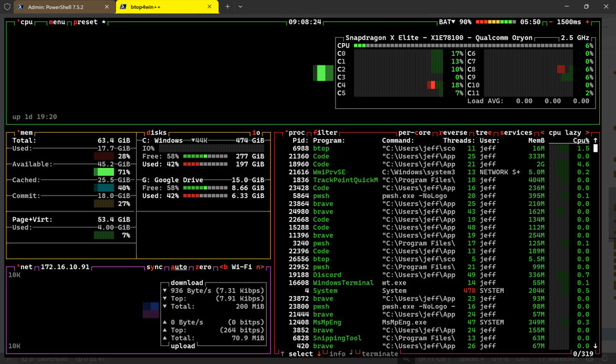The height and width of the screenshot is (364, 616).
Task: Click the G: Google Drive used meter
Action: [205, 195]
